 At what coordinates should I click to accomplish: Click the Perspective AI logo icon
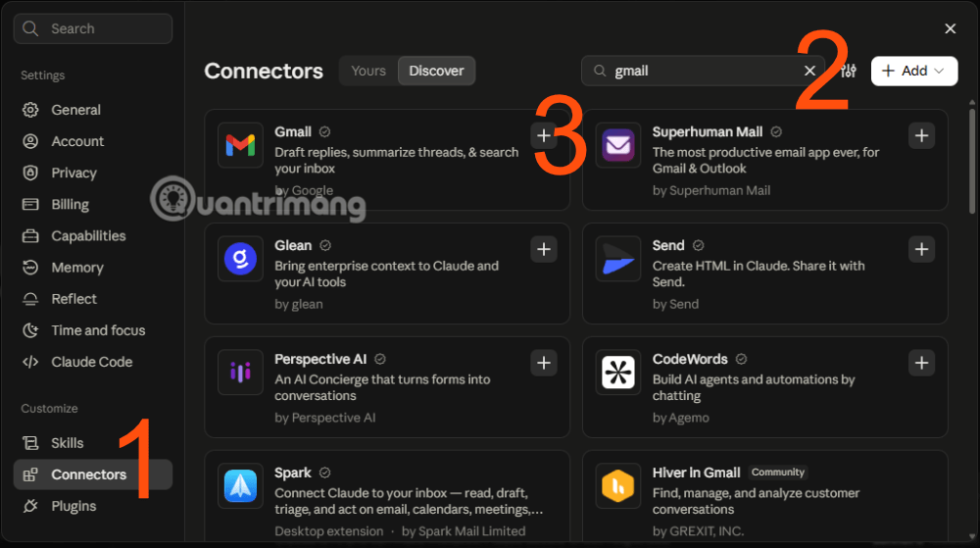pyautogui.click(x=241, y=373)
